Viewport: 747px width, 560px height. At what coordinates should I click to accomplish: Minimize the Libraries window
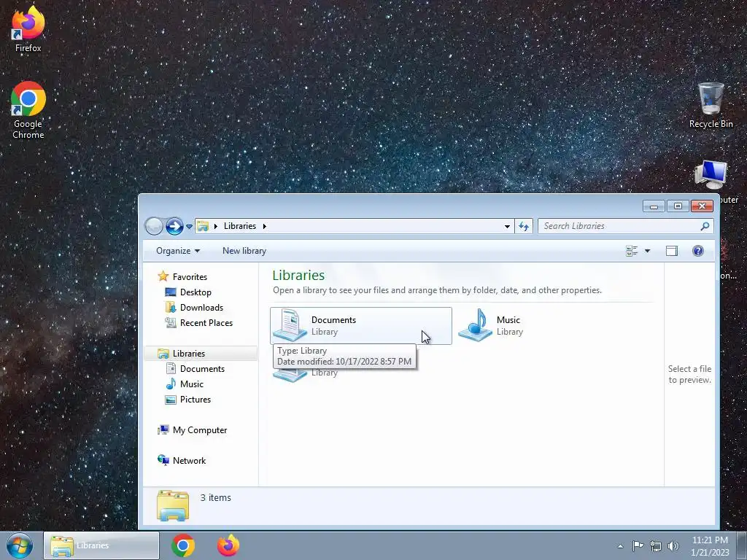(654, 206)
